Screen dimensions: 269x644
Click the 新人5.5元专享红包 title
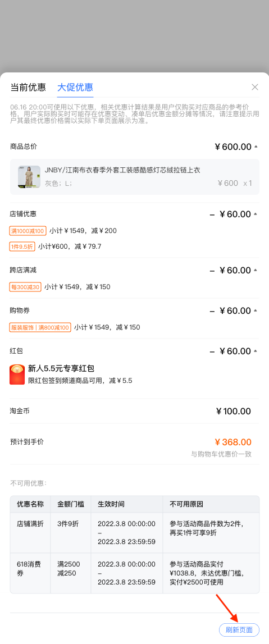61,368
